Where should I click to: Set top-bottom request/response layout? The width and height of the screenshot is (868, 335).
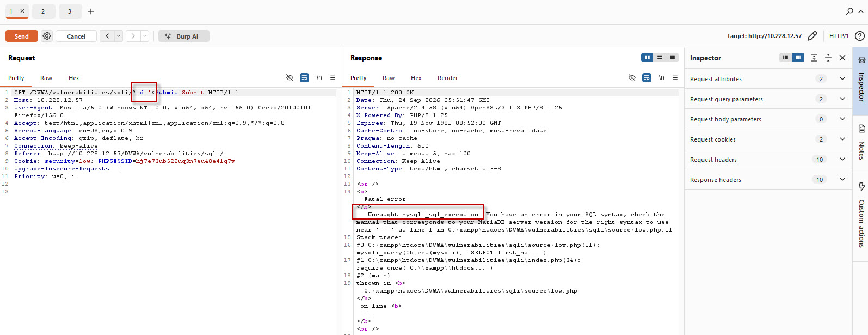click(x=660, y=58)
